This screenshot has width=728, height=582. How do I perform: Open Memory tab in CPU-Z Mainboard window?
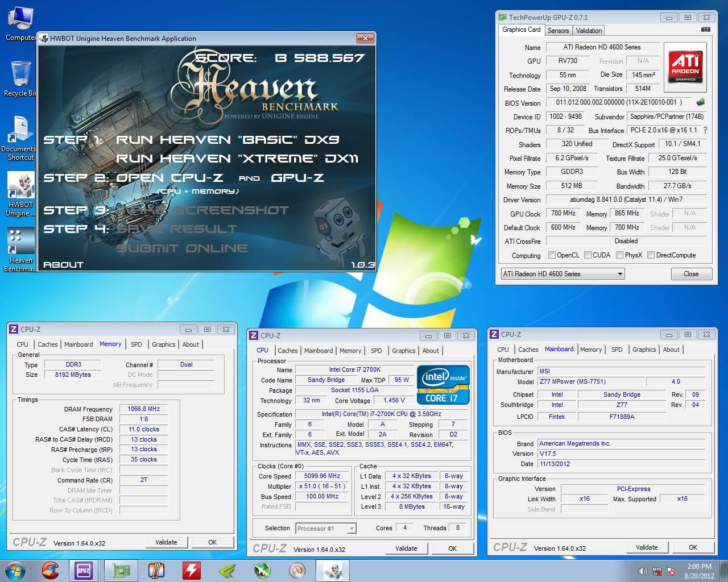coord(591,350)
